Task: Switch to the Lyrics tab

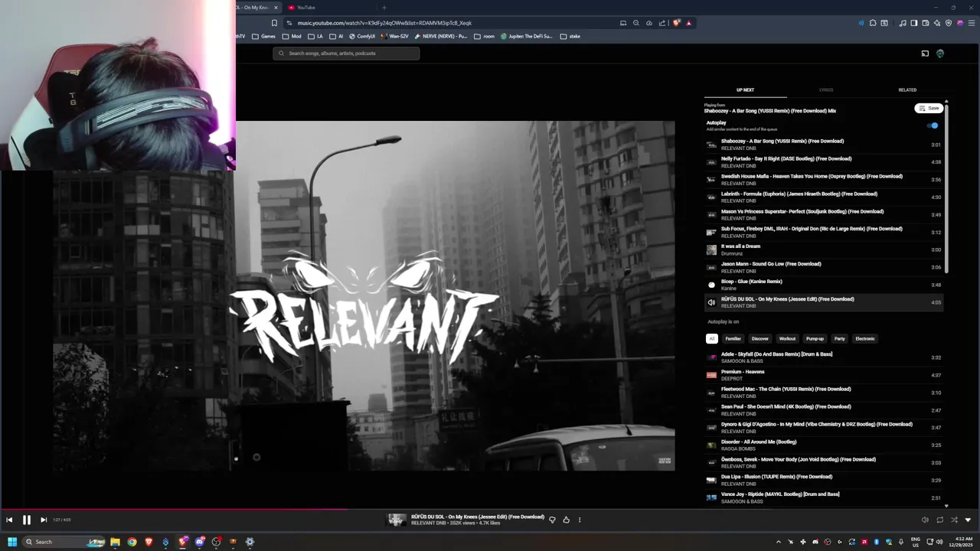Action: (x=826, y=90)
